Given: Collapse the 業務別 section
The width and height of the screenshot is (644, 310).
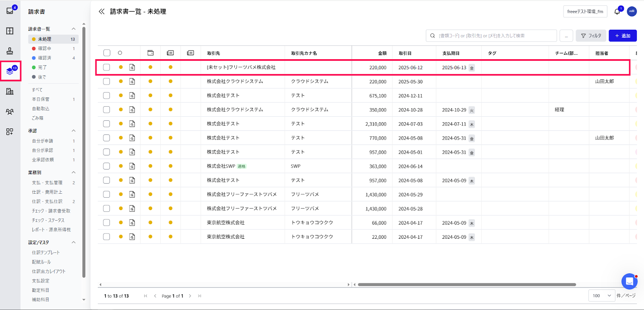Looking at the screenshot, I should pyautogui.click(x=73, y=172).
